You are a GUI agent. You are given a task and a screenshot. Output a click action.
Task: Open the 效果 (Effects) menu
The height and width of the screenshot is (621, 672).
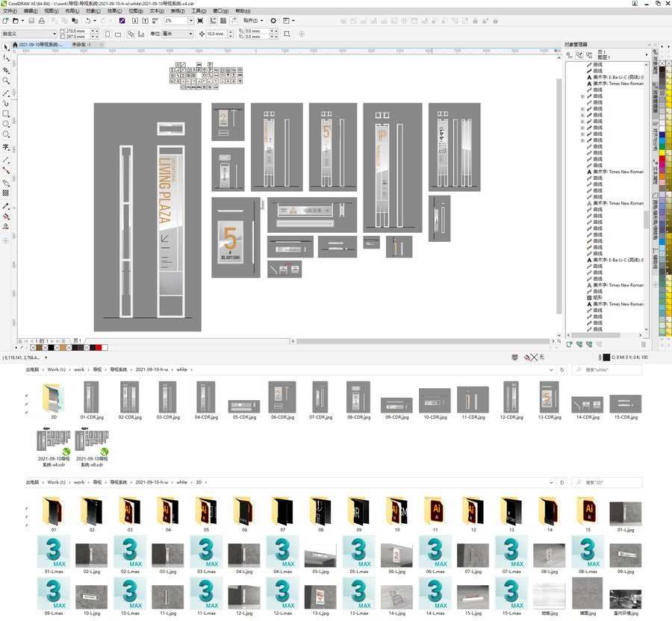(114, 11)
